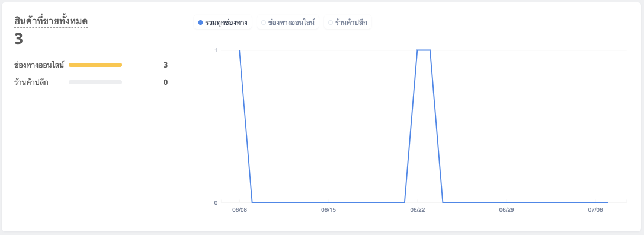Click the gray ร้านค้าปลีก progress bar
The width and height of the screenshot is (644, 235).
pos(95,82)
